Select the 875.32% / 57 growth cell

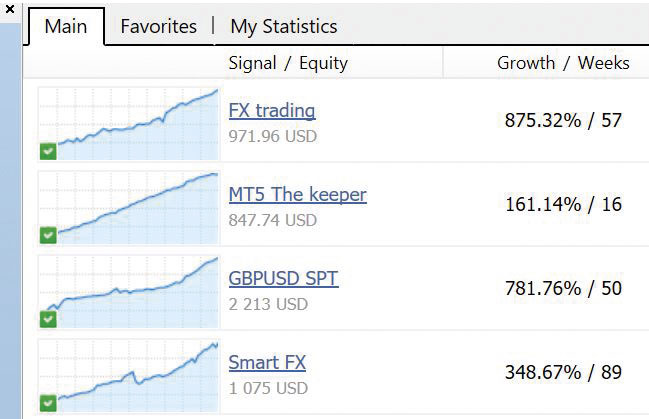pos(563,121)
